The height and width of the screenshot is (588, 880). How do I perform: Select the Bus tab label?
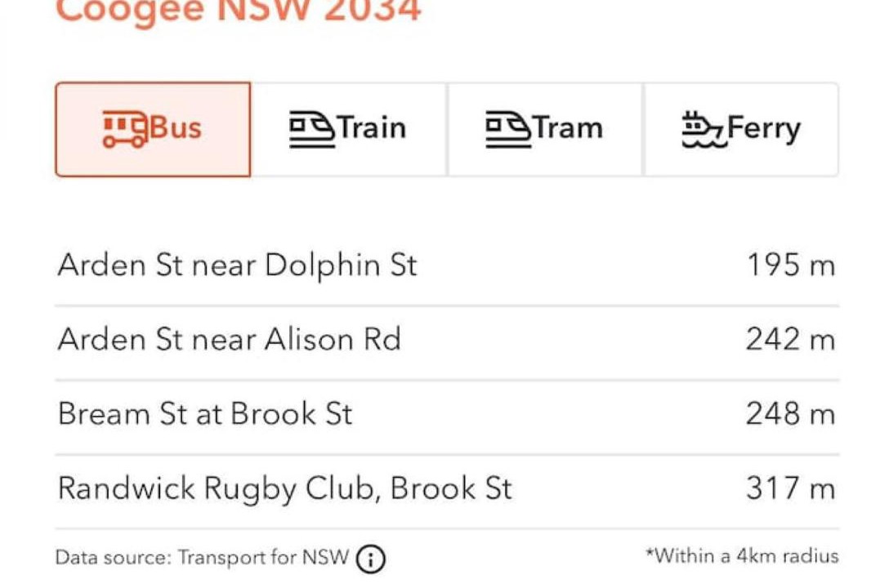(176, 129)
